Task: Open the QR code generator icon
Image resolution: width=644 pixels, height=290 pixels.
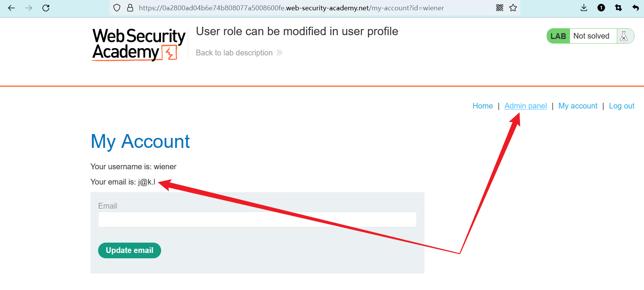Action: (500, 8)
